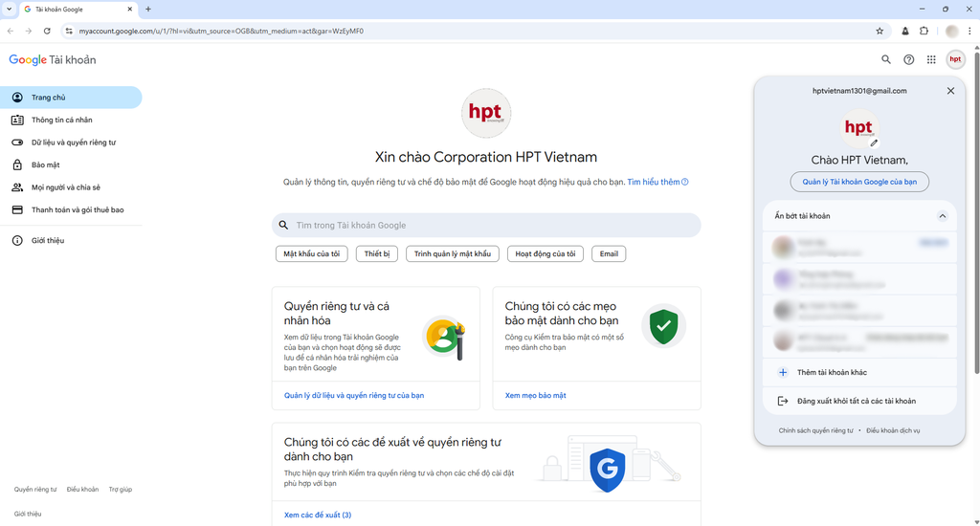Viewport: 980px width, 526px height.
Task: Close the Tài khoản Google tab
Action: (x=130, y=10)
